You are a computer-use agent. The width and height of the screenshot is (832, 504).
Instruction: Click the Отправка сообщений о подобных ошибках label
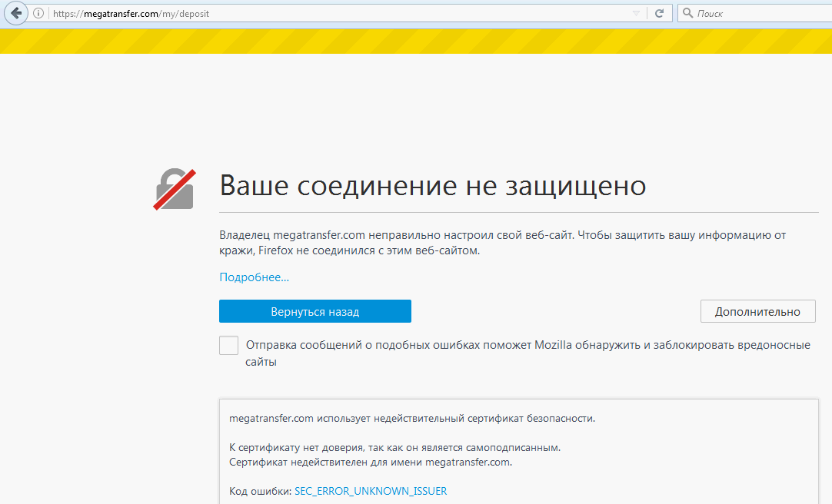pos(527,353)
